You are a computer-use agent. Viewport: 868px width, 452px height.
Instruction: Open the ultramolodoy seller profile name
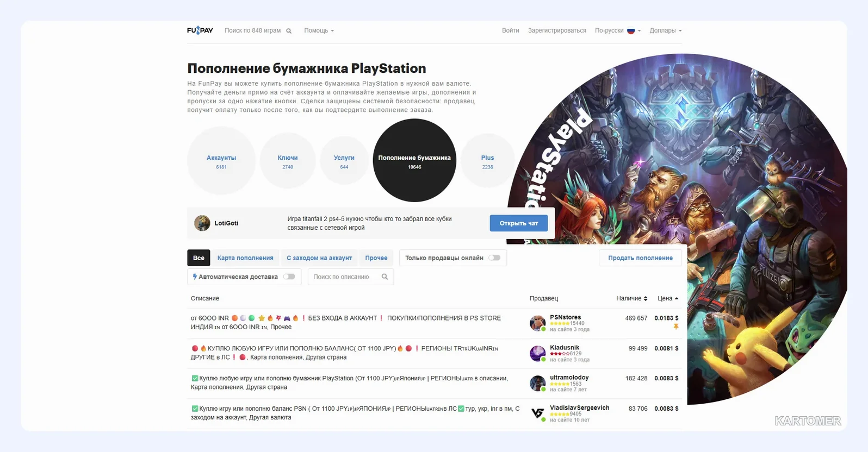[569, 378]
